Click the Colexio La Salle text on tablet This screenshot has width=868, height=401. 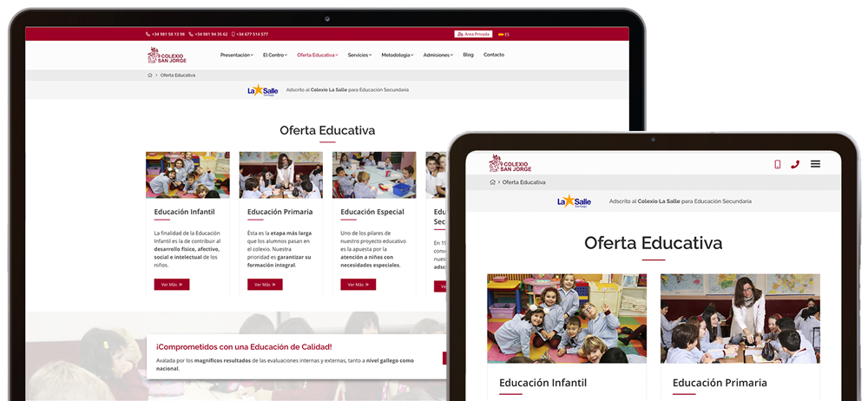(658, 201)
